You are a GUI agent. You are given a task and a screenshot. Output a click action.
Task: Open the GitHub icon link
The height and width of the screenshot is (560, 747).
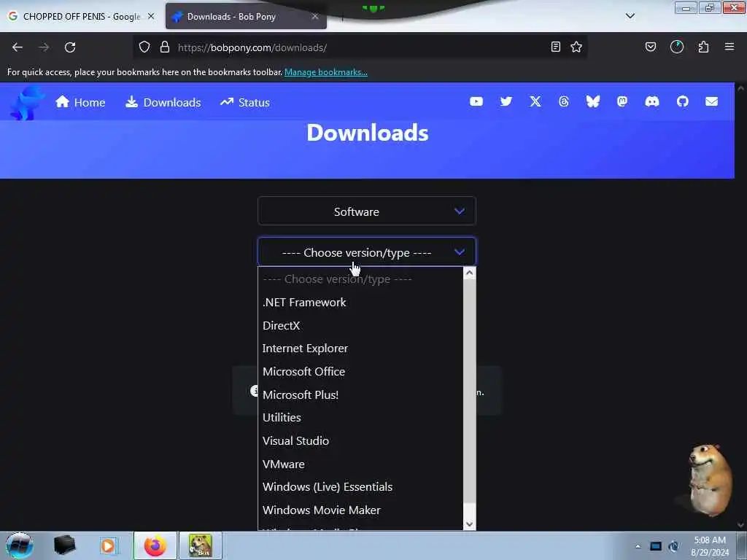pos(683,101)
